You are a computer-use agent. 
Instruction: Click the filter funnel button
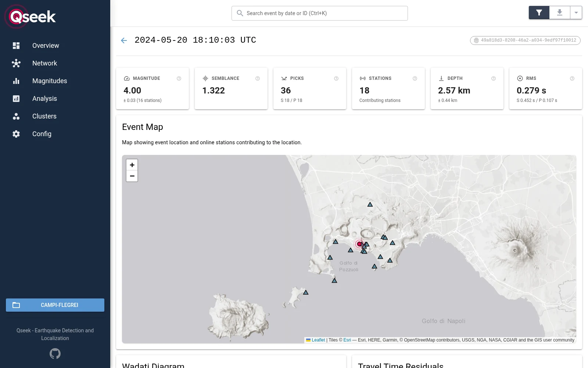coord(539,13)
